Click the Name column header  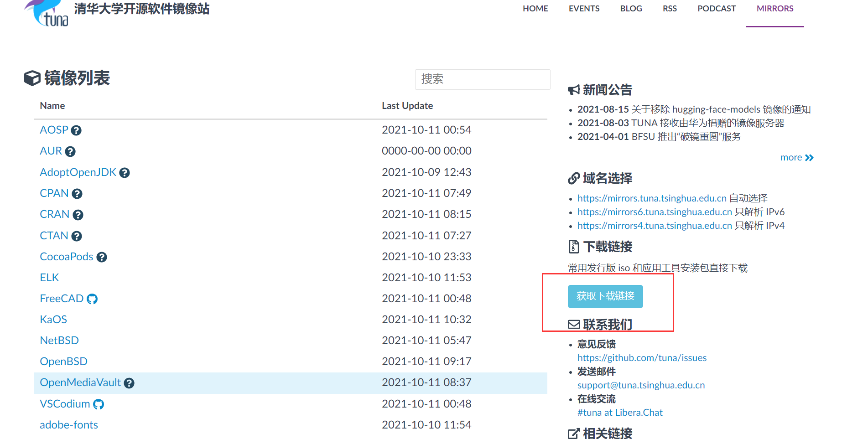point(52,106)
